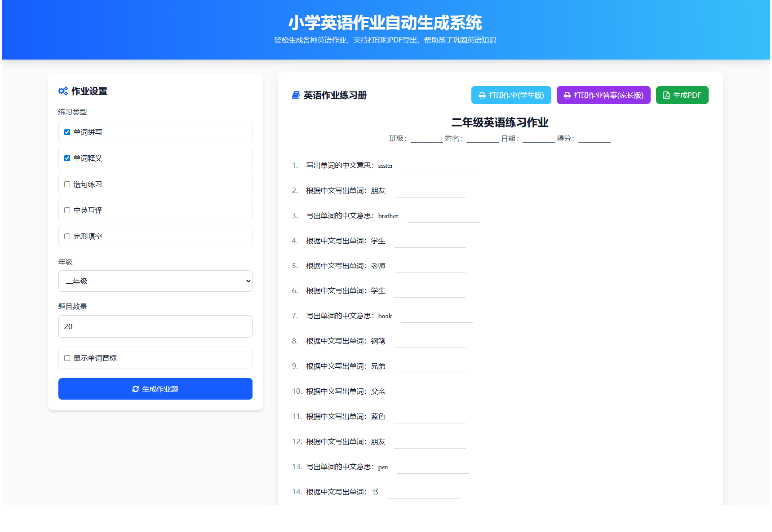
Task: Uncheck the 单词释义 checkbox
Action: 67,158
